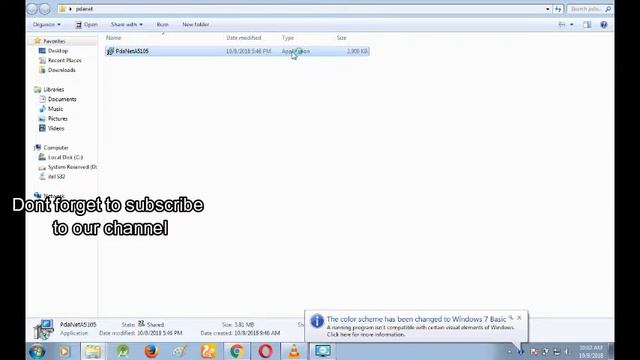Open Recent Places in navigation pane

pyautogui.click(x=64, y=60)
